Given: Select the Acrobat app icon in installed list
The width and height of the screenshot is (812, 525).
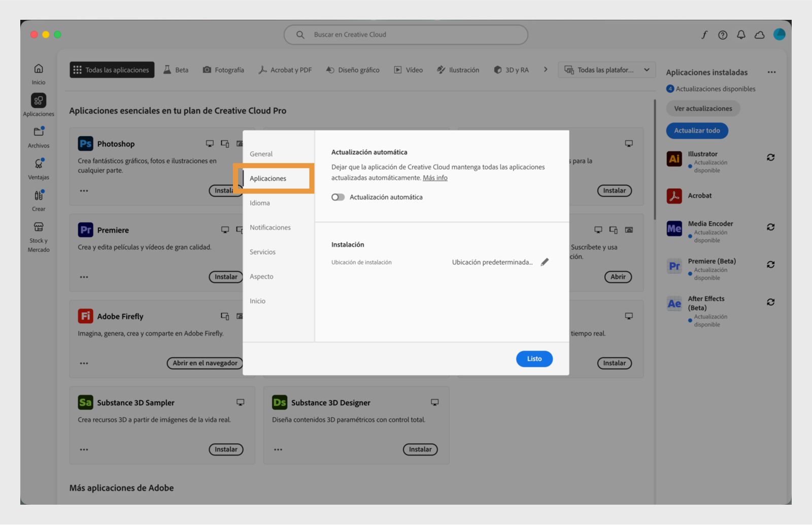Looking at the screenshot, I should point(674,195).
